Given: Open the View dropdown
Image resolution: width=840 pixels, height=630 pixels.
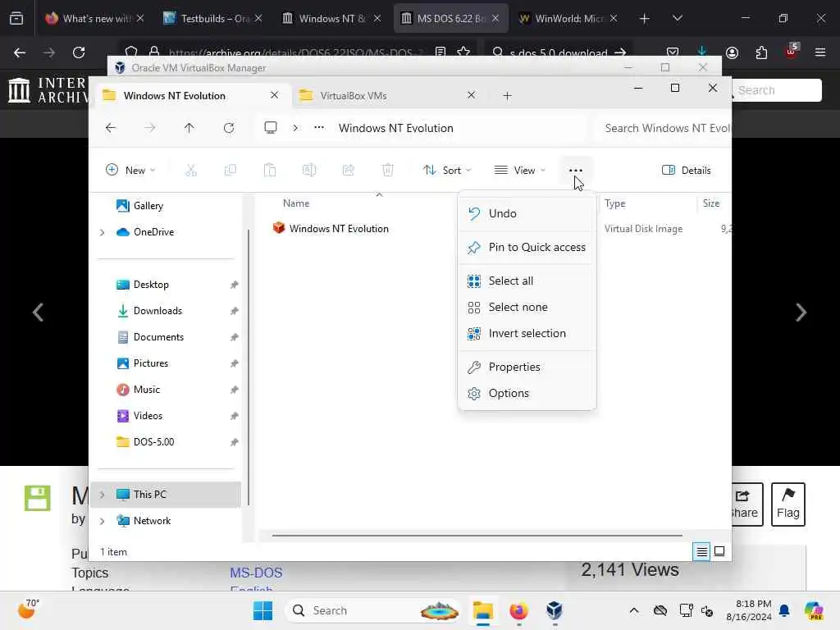Looking at the screenshot, I should [x=519, y=171].
